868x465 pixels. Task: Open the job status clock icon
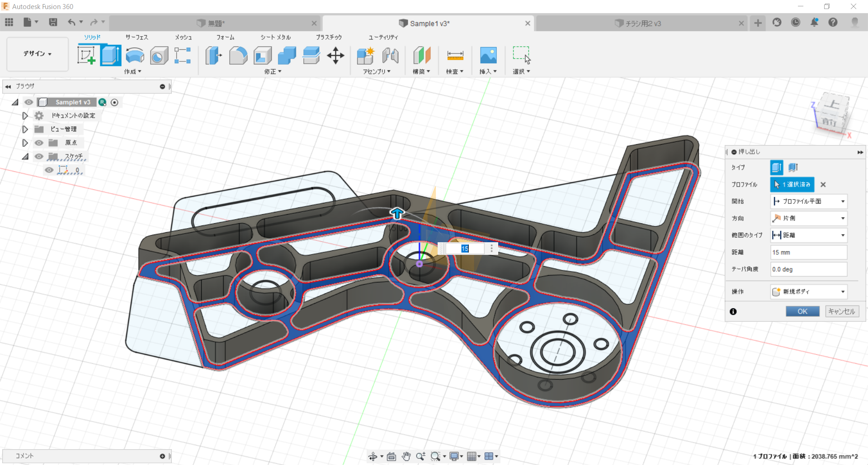796,22
